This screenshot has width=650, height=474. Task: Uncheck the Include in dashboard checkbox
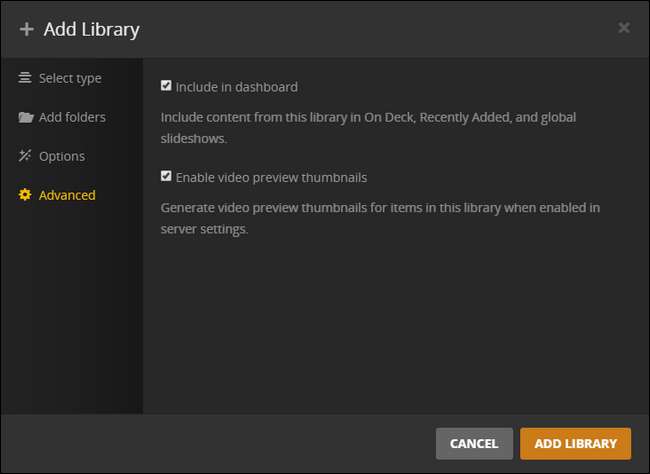tap(166, 86)
